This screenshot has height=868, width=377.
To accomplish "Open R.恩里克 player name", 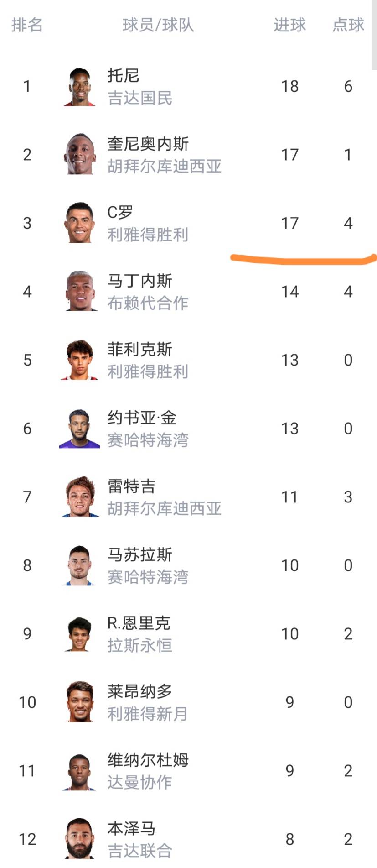I will click(139, 623).
